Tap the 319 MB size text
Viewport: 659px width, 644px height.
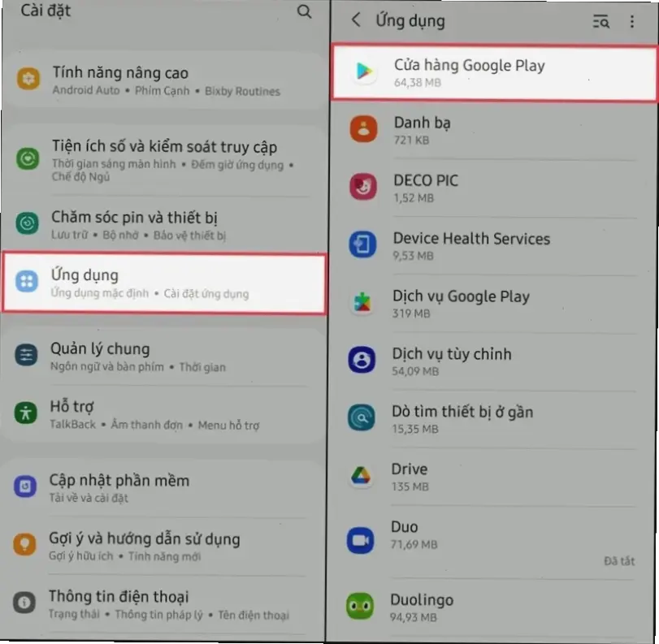tap(411, 313)
